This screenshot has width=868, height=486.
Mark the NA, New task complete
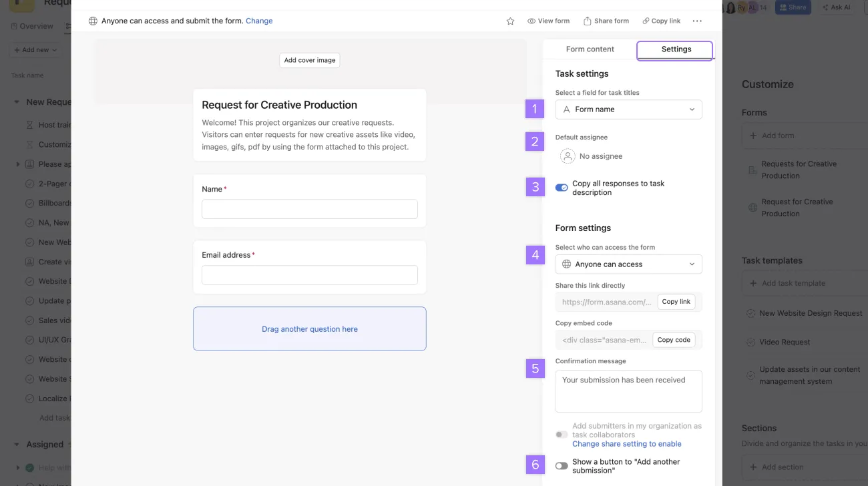tap(29, 223)
